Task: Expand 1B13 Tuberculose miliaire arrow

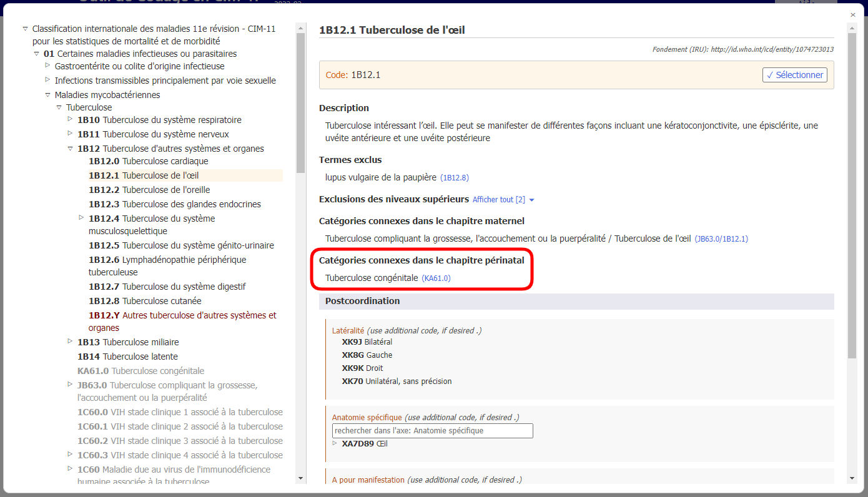Action: [70, 341]
